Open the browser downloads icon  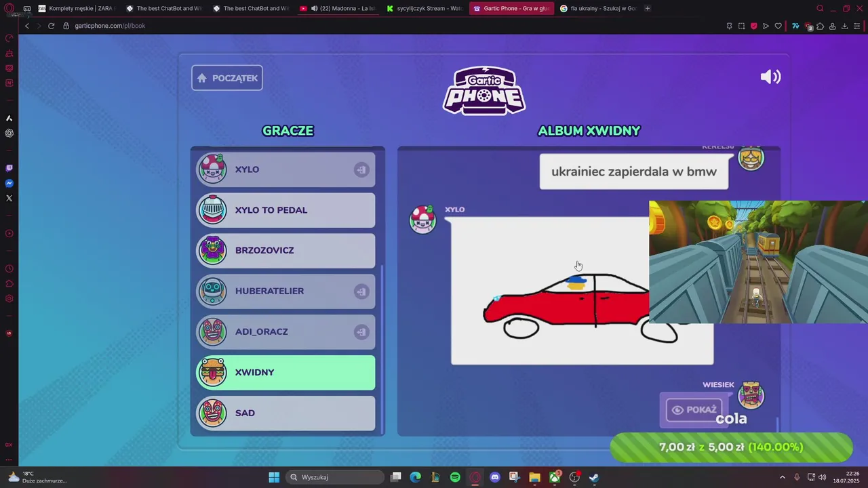point(844,26)
